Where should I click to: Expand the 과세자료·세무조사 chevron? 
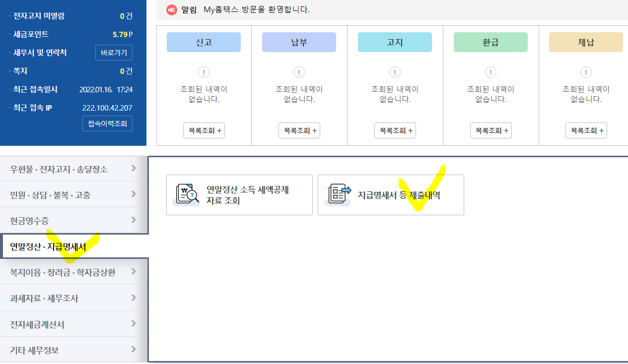[x=133, y=298]
